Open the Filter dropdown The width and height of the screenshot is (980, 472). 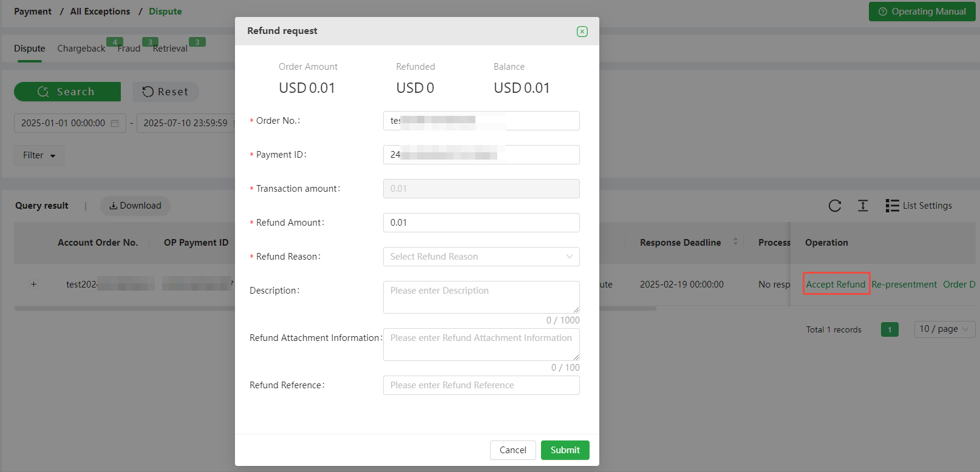[x=39, y=155]
